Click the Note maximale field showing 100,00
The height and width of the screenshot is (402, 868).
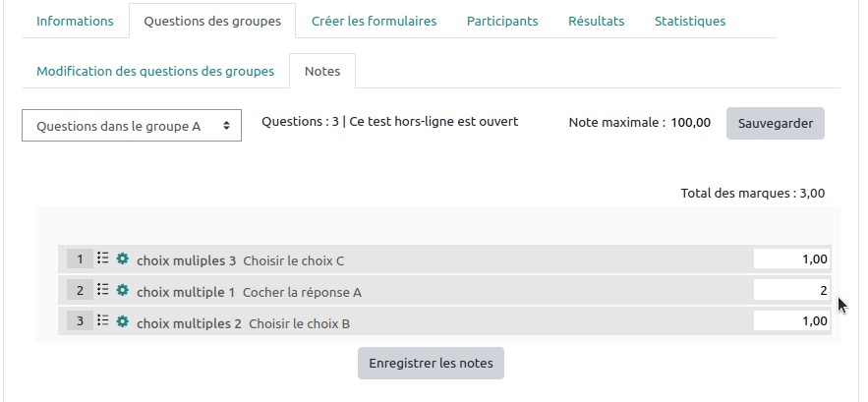click(x=690, y=123)
